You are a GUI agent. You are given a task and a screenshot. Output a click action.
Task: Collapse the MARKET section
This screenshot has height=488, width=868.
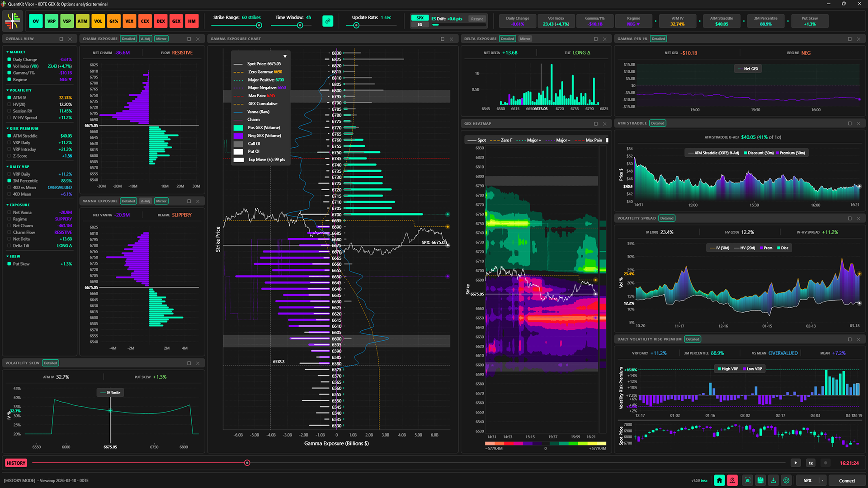pos(16,52)
